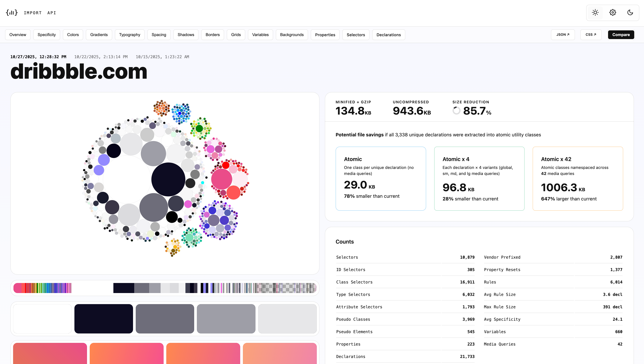Click the Compare button
The image size is (644, 364).
(621, 35)
